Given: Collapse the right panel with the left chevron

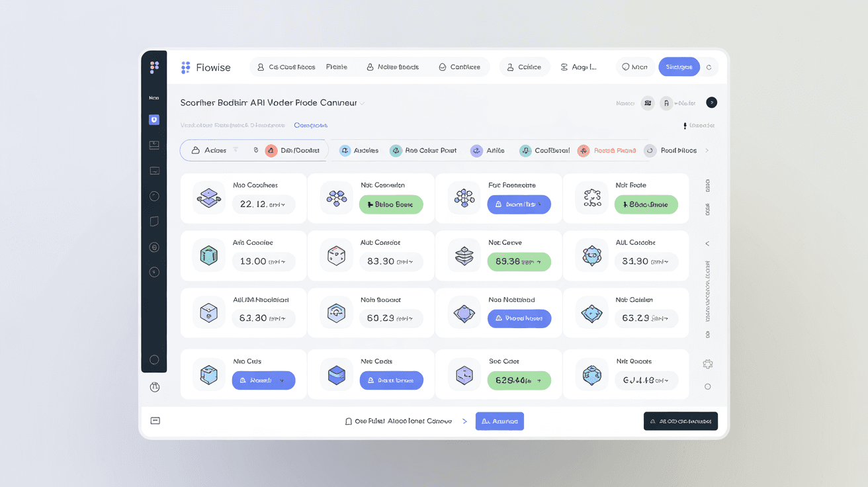Looking at the screenshot, I should tap(707, 243).
